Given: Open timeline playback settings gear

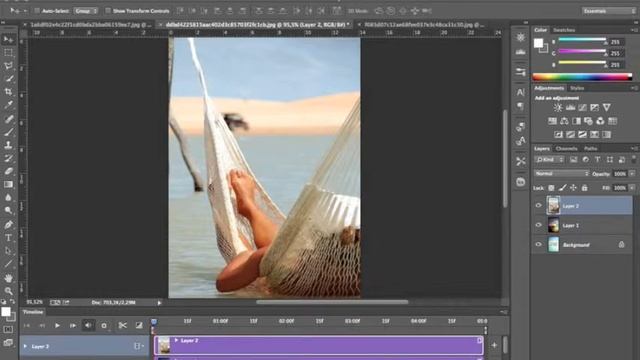Looking at the screenshot, I should click(104, 326).
